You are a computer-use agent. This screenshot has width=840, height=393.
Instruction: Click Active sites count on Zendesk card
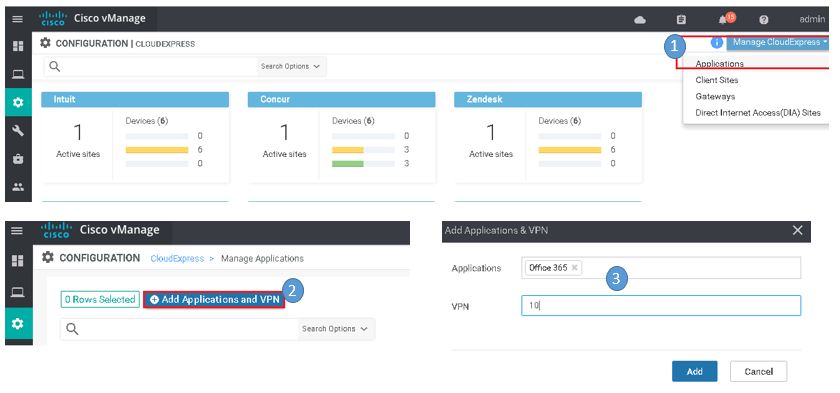coord(491,132)
